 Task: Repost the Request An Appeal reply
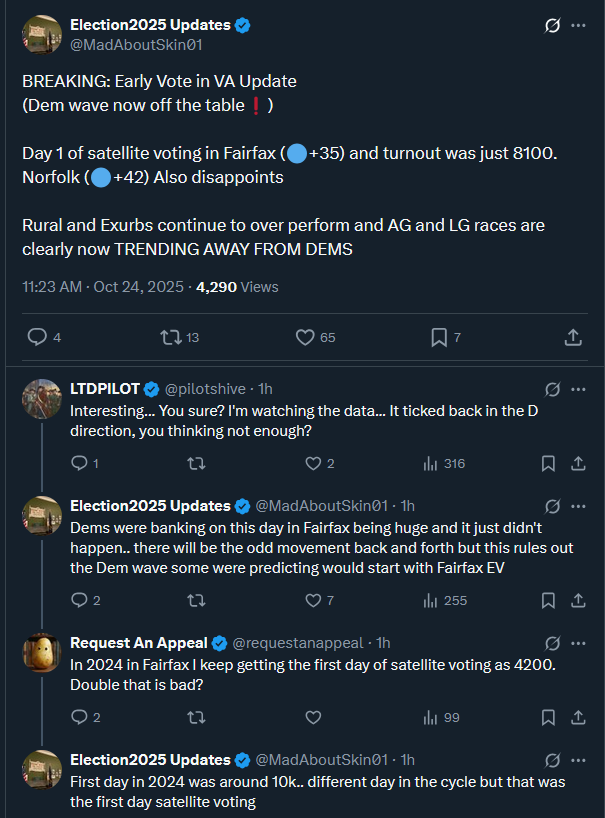point(197,717)
